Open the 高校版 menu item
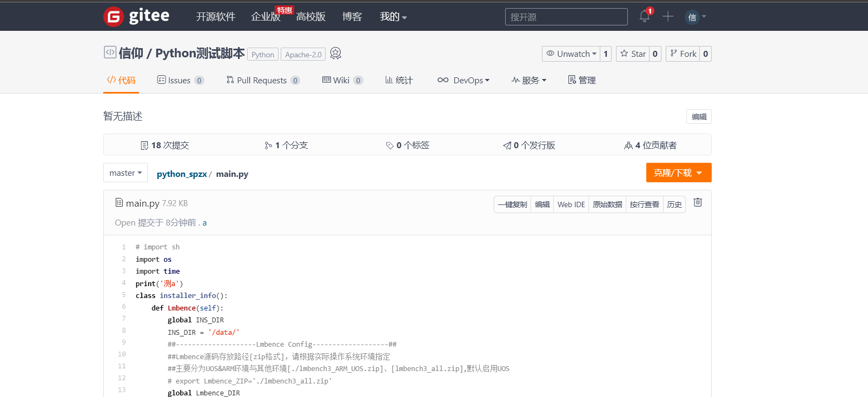868x397 pixels. point(311,17)
